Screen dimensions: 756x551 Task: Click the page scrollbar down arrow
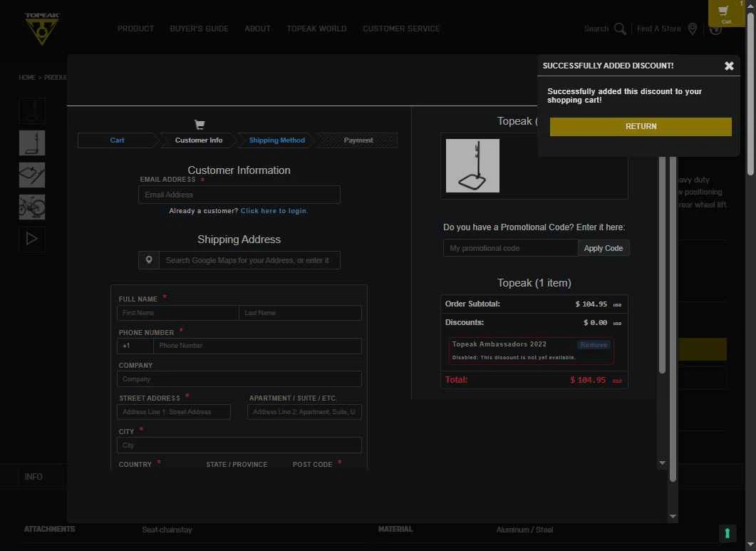750,545
